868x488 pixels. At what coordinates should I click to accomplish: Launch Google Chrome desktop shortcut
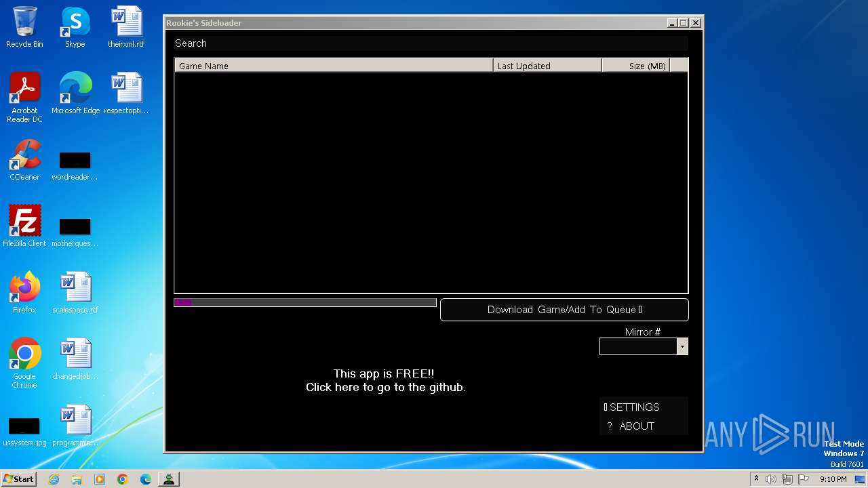(24, 363)
